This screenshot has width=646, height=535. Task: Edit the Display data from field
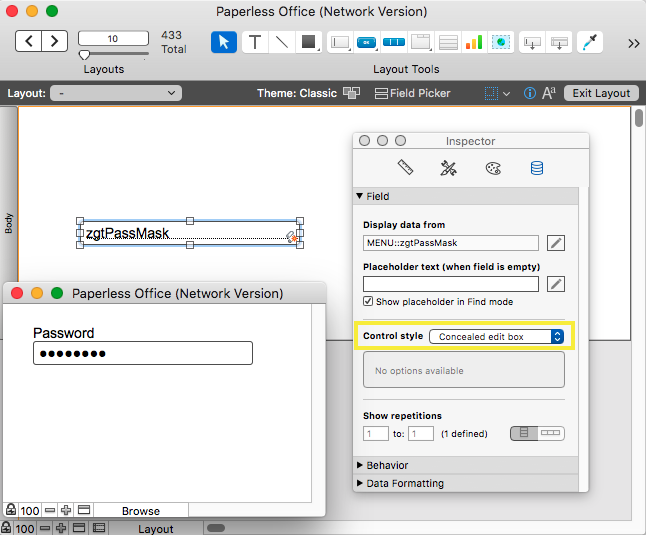(x=451, y=243)
